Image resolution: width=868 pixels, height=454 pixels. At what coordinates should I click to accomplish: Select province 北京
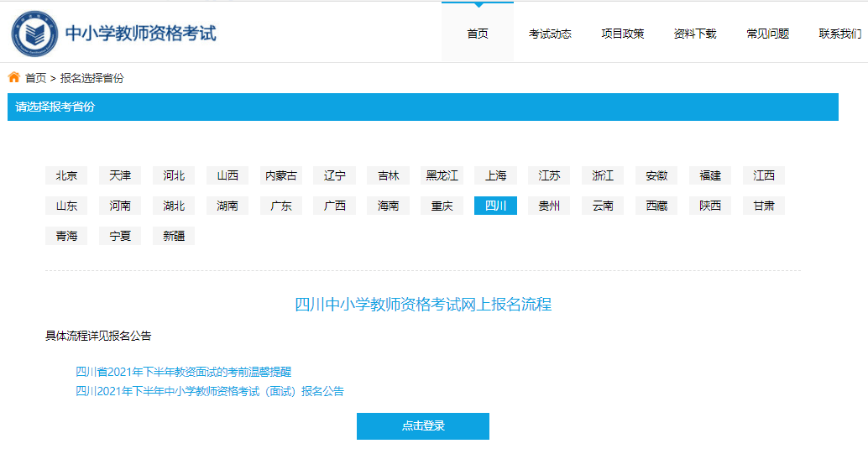coord(66,175)
